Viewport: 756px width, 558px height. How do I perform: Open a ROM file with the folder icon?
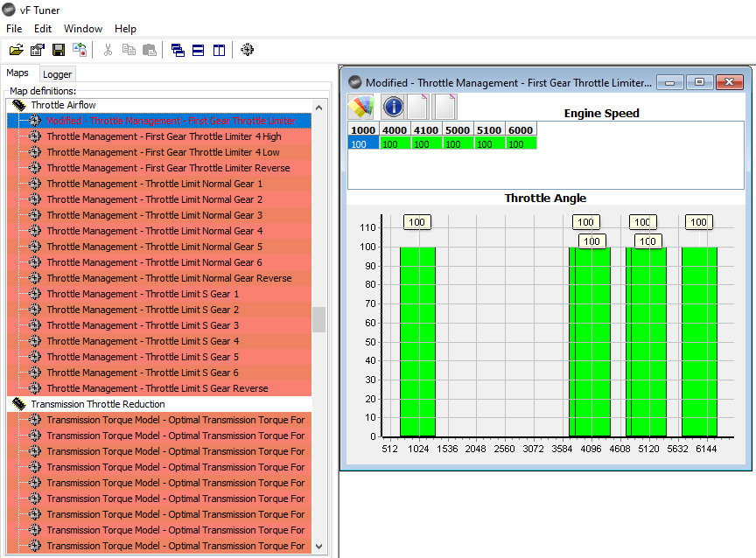tap(17, 50)
